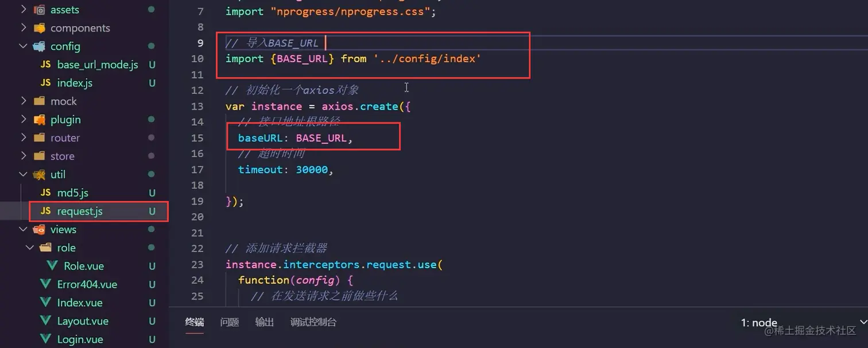868x348 pixels.
Task: Click the 'timeout' property name
Action: (261, 169)
